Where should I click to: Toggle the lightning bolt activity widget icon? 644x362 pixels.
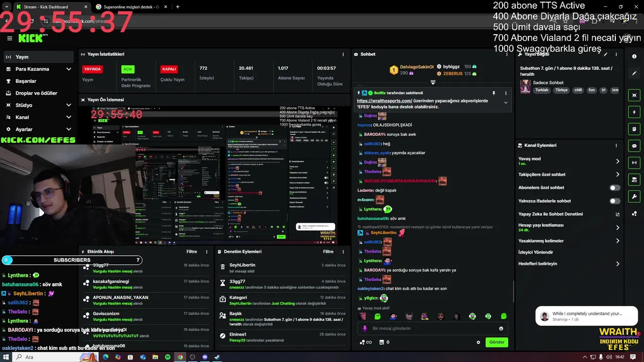point(634,112)
